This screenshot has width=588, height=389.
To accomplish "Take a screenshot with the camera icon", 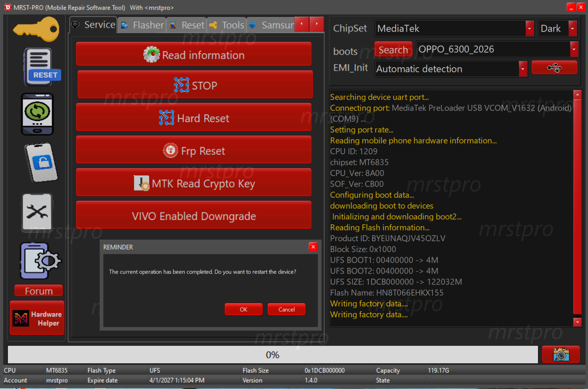I will click(x=561, y=355).
